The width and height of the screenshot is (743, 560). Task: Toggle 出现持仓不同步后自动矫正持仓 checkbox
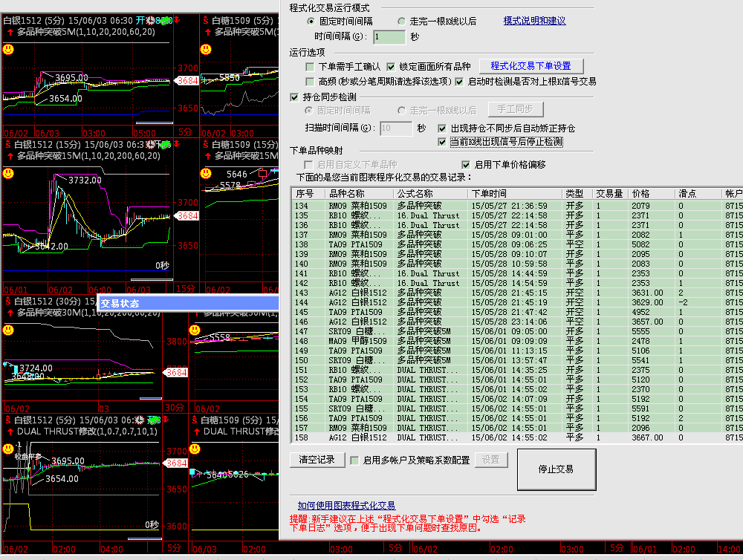coord(442,128)
